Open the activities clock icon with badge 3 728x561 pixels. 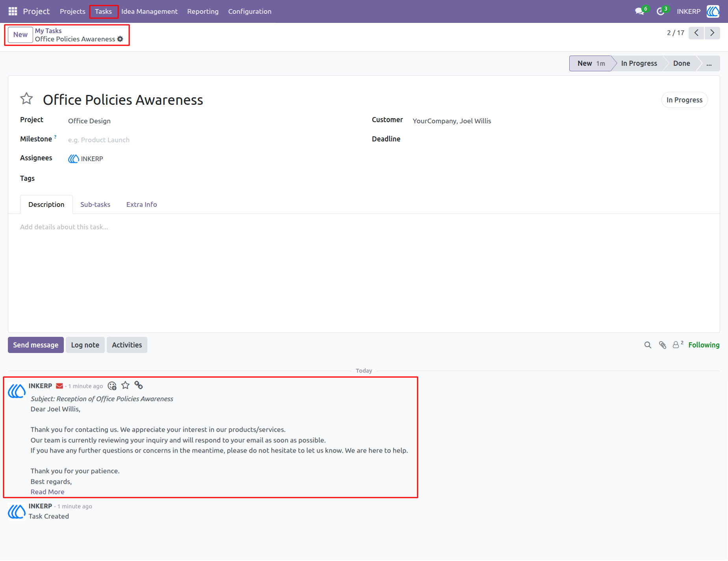(x=661, y=11)
